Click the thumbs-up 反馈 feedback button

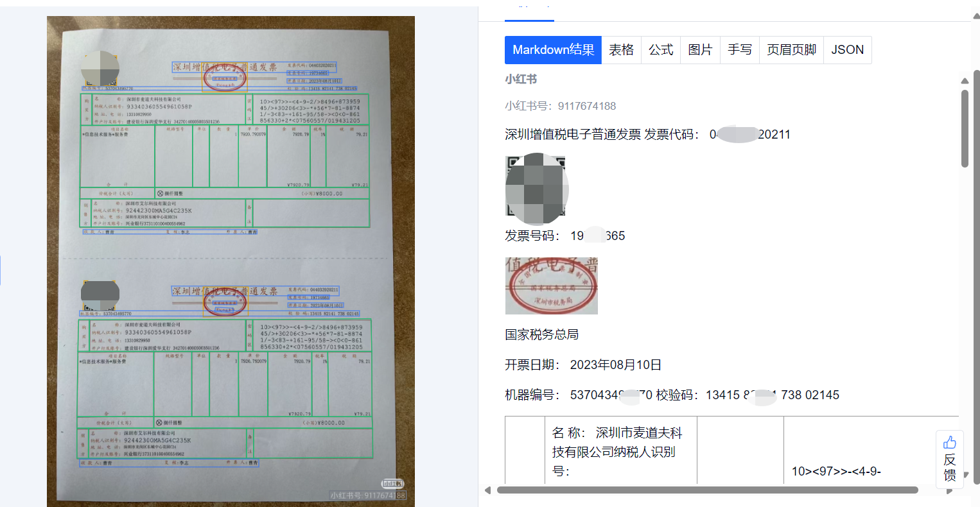click(950, 459)
